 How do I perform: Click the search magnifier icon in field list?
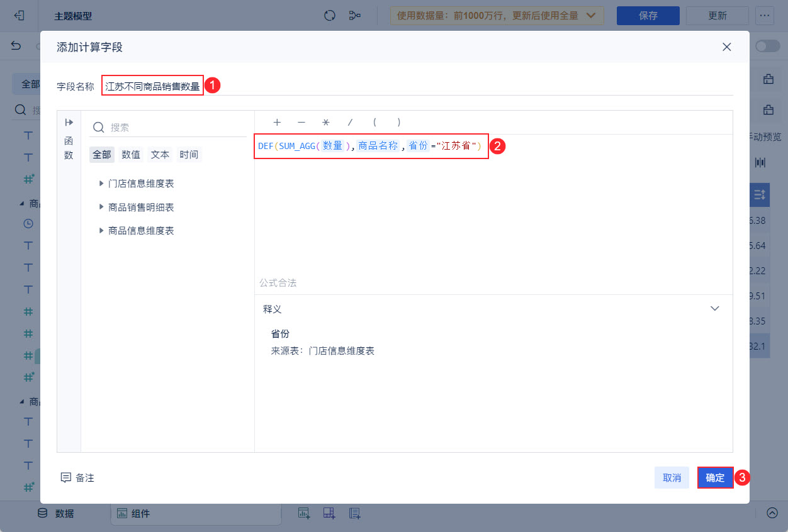click(98, 127)
